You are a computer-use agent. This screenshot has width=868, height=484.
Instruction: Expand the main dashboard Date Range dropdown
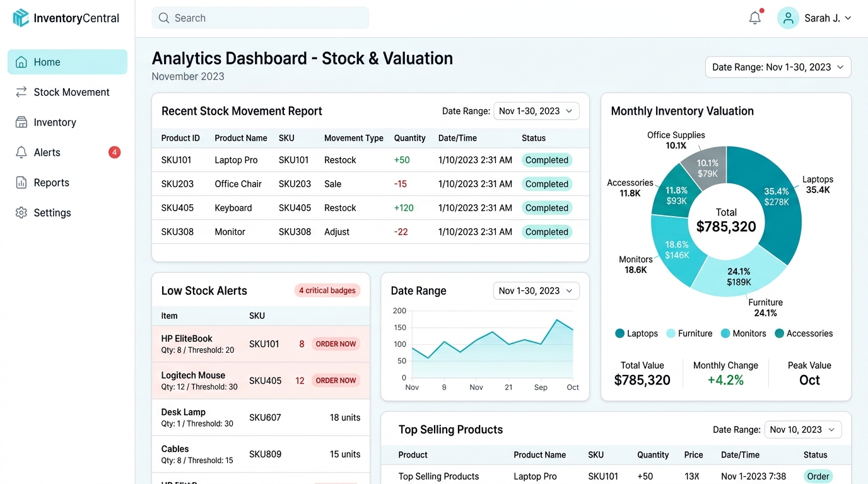pos(778,67)
